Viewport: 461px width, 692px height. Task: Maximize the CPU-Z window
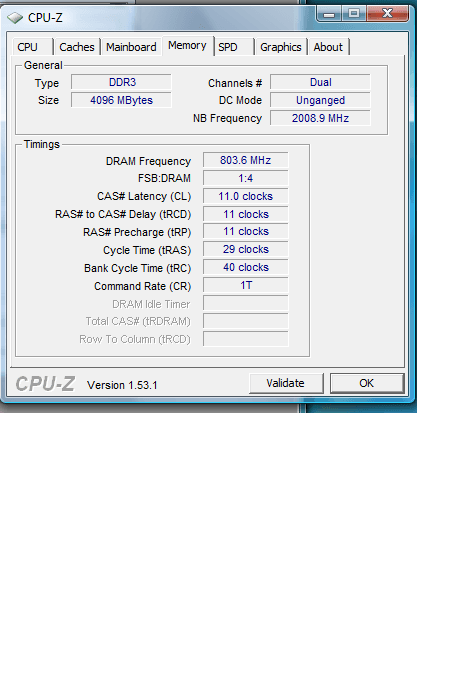(354, 14)
